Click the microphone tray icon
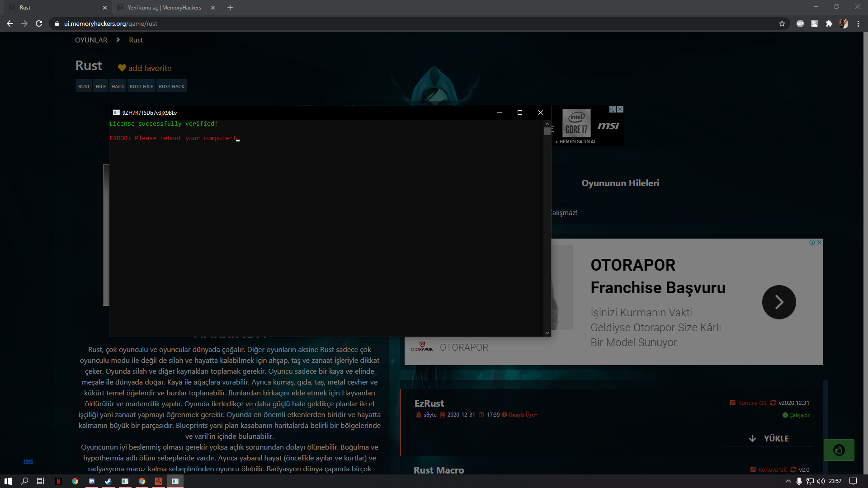 [799, 481]
